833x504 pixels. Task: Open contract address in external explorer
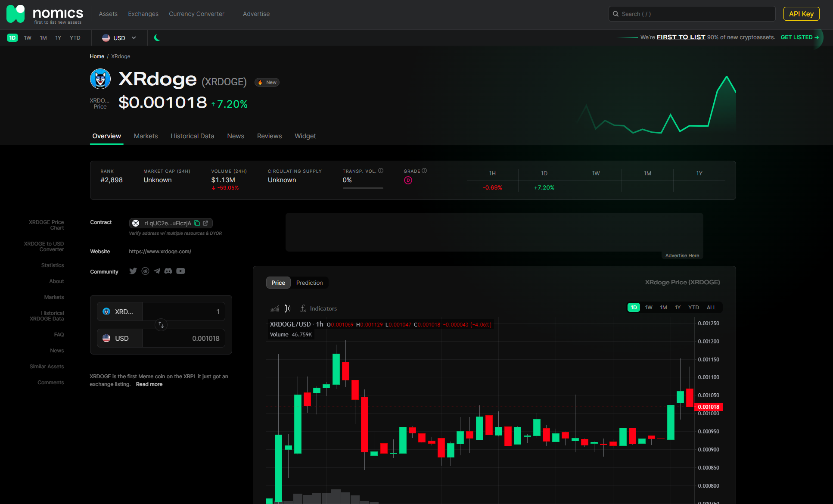(205, 223)
